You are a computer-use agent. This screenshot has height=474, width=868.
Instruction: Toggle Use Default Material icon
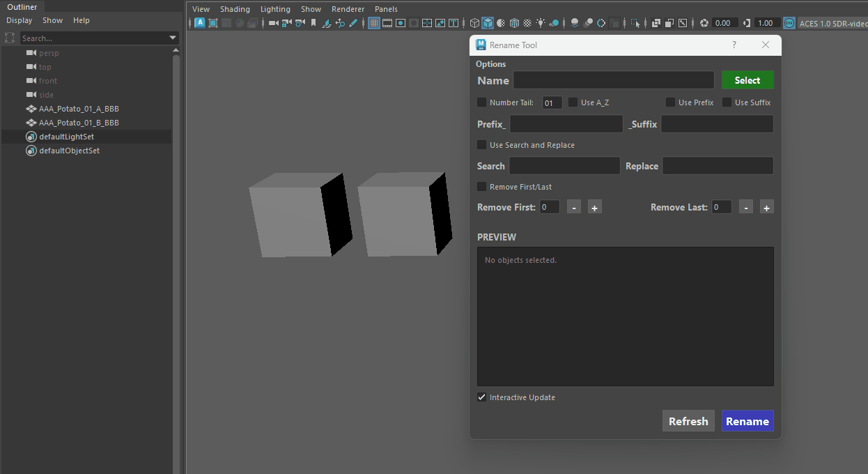coord(501,23)
